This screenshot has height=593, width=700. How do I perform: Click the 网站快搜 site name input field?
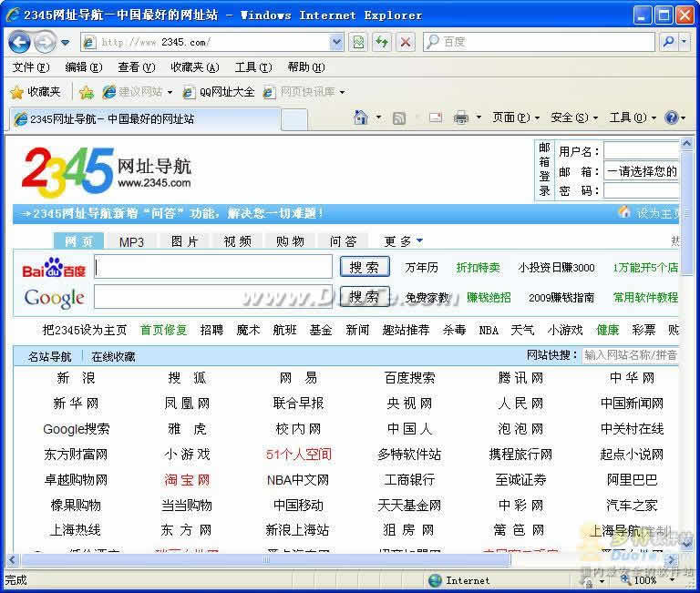(x=631, y=355)
